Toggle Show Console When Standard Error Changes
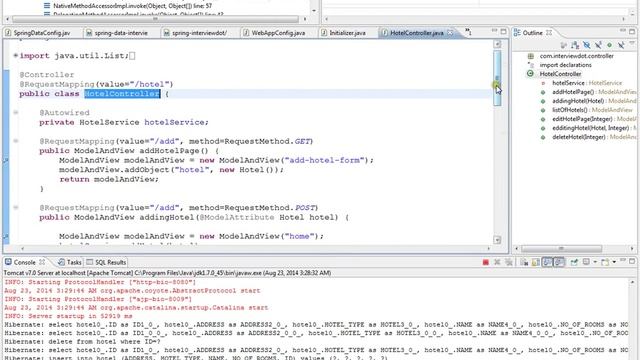This screenshot has height=360, width=640. click(x=559, y=262)
